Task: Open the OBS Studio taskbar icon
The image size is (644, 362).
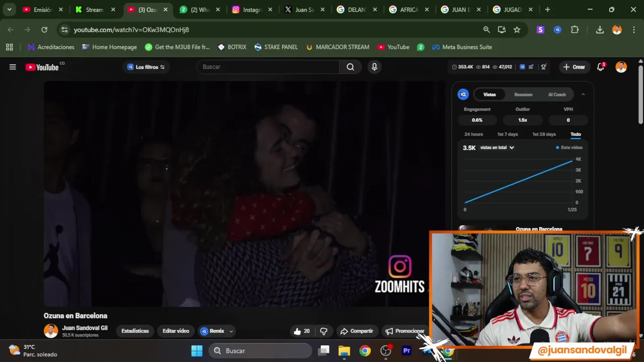Action: (x=386, y=350)
